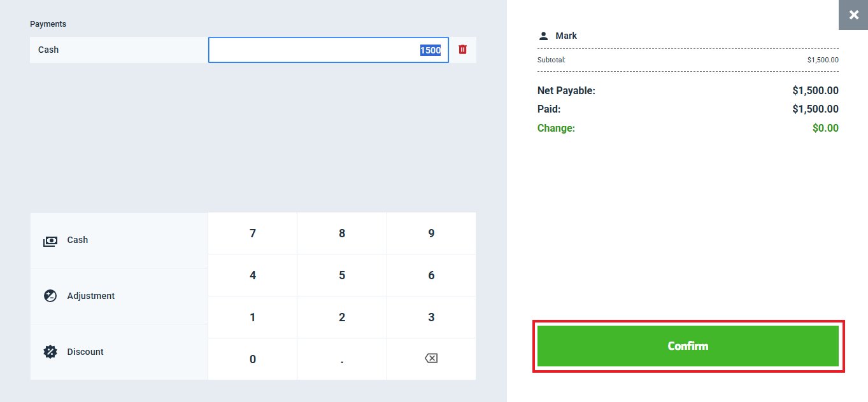Delete the Cash payment line with trash icon
Viewport: 868px width, 402px height.
(x=463, y=50)
